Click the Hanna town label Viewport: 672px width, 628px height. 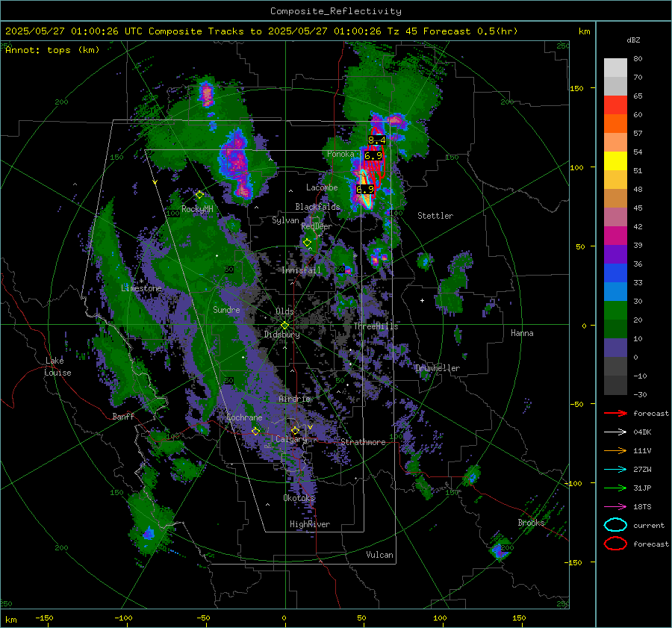pyautogui.click(x=522, y=333)
